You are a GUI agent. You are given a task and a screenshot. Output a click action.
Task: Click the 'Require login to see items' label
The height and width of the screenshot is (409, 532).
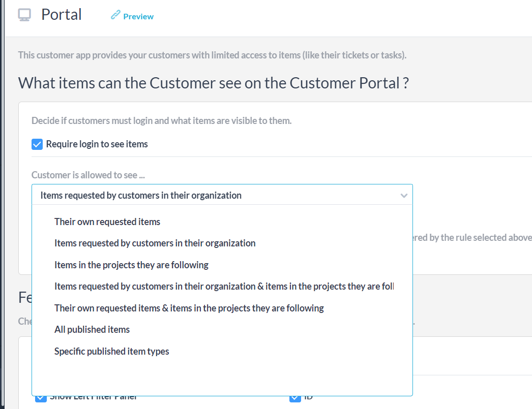[97, 144]
